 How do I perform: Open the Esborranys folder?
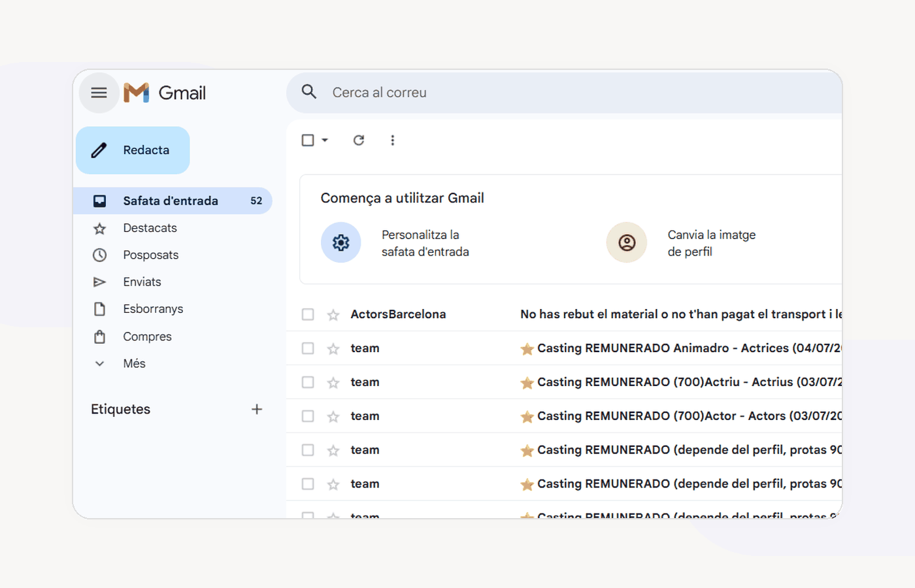click(x=153, y=308)
